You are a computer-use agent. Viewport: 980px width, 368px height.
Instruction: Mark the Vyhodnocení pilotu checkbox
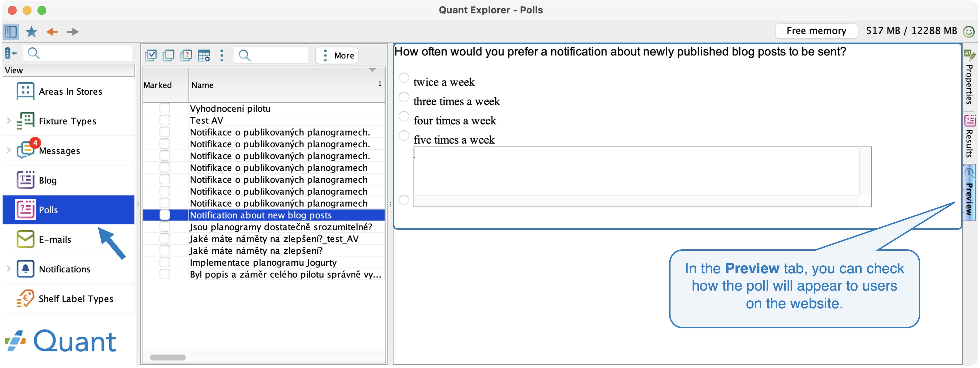click(x=165, y=108)
